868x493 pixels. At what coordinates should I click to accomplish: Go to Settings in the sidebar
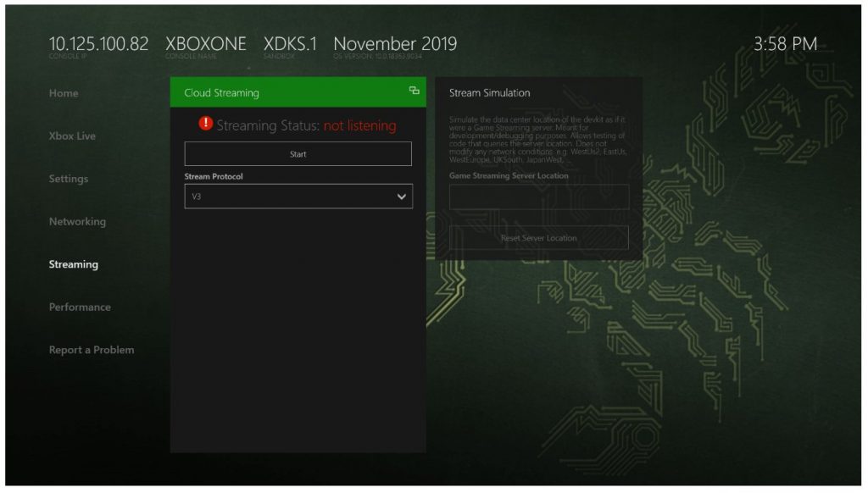(x=68, y=179)
